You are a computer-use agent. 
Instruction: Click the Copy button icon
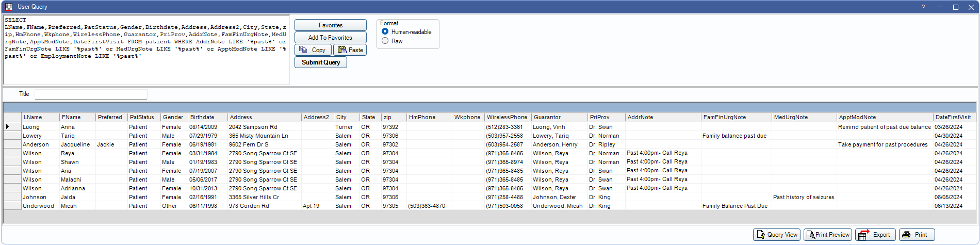[304, 50]
